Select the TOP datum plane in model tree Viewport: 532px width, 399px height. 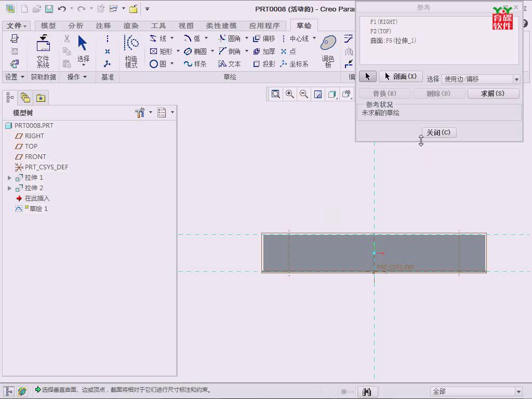click(26, 146)
